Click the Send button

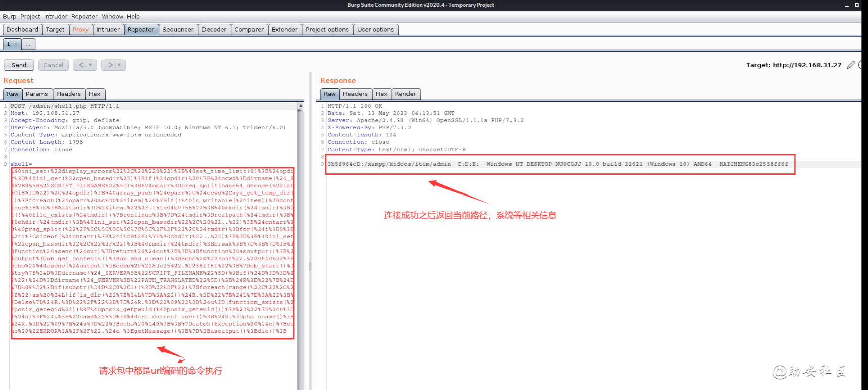[19, 65]
